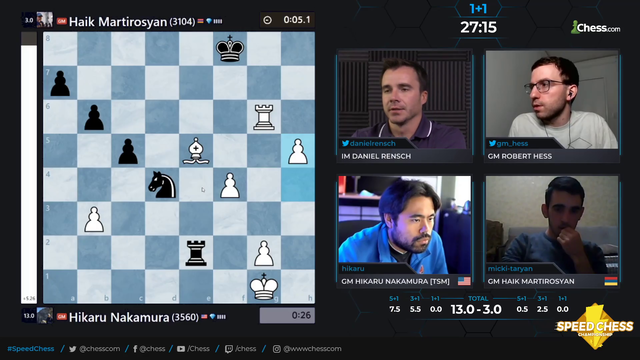The width and height of the screenshot is (640, 360).
Task: Select the white rook on g6
Action: pyautogui.click(x=264, y=118)
